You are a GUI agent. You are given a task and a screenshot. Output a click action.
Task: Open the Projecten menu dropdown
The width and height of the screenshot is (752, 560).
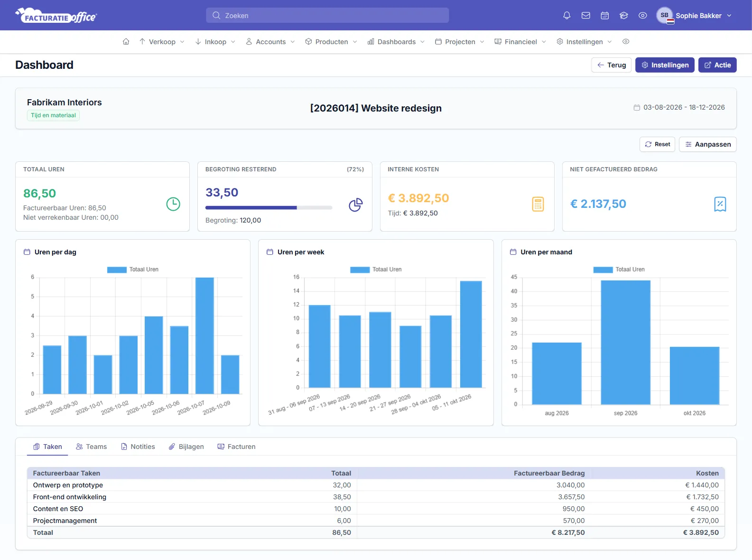(460, 42)
